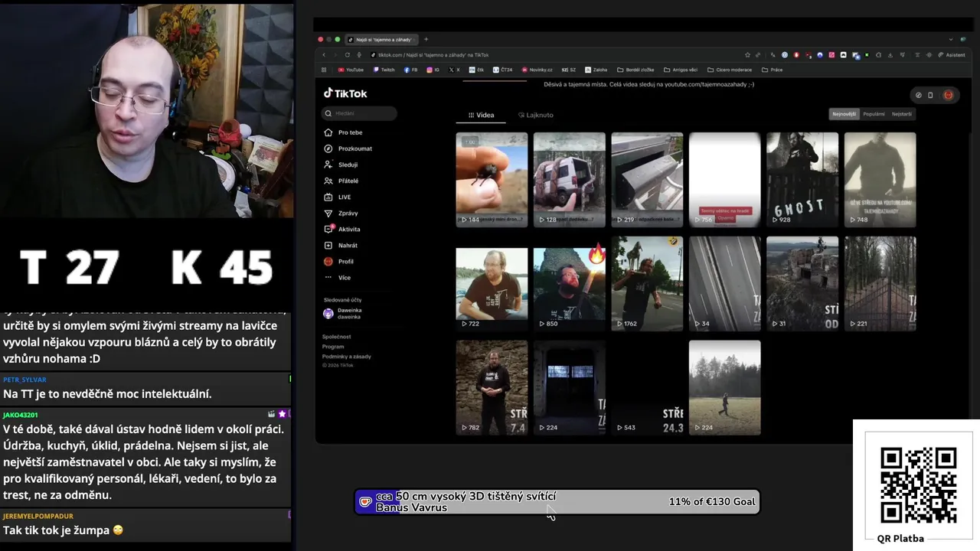980x551 pixels.
Task: Open the čtk bookmark
Action: coord(477,70)
